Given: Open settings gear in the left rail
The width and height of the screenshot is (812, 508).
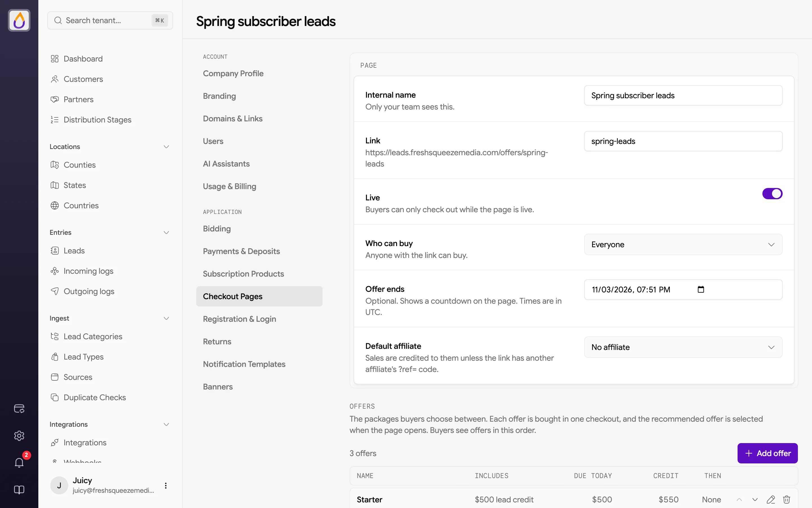Looking at the screenshot, I should [x=19, y=436].
